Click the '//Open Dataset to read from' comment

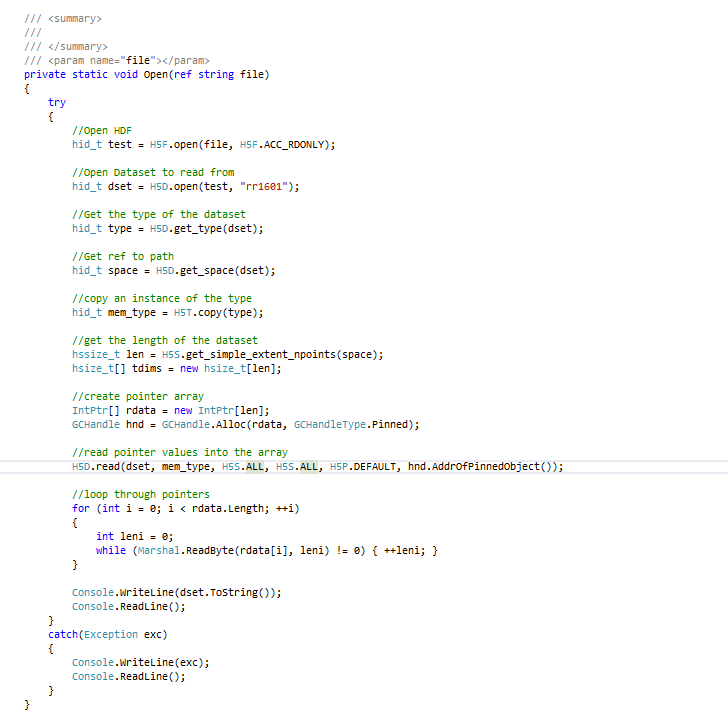[x=153, y=172]
